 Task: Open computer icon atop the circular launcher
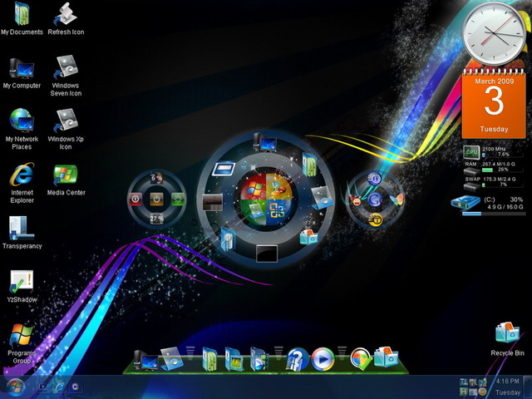click(264, 142)
